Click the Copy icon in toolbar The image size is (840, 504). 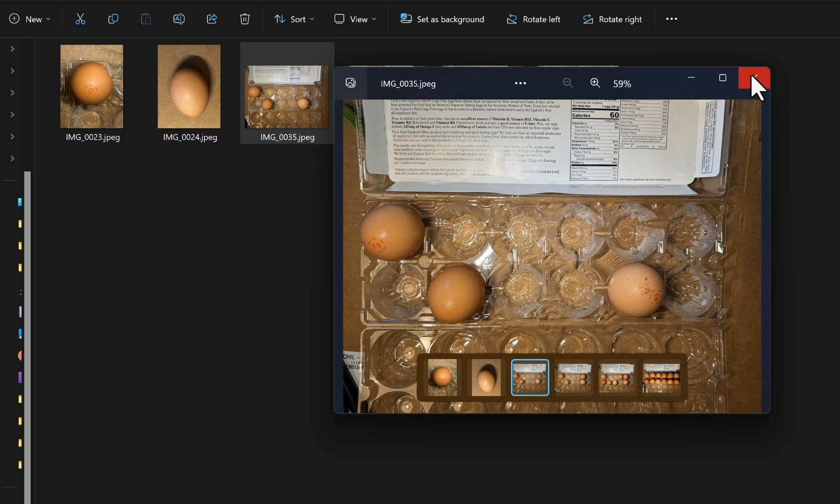[x=113, y=19]
